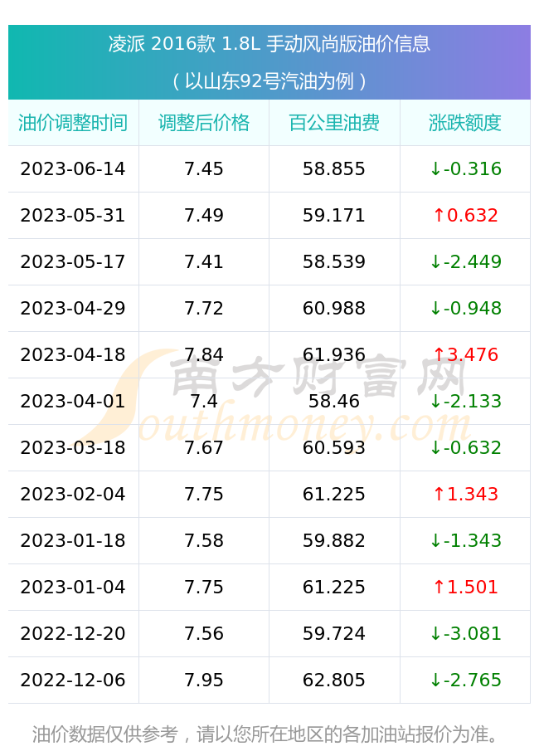
Task: Click the 油价调整时间 column header
Action: (73, 123)
